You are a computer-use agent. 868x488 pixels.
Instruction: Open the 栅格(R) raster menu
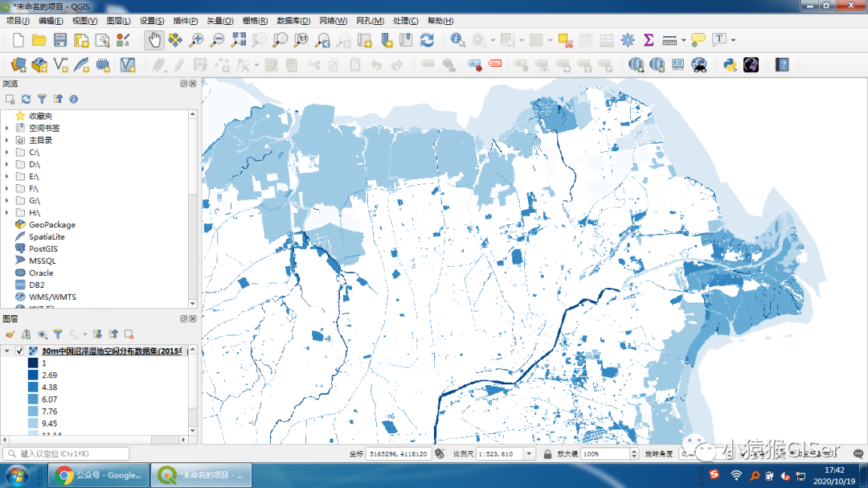tap(254, 20)
